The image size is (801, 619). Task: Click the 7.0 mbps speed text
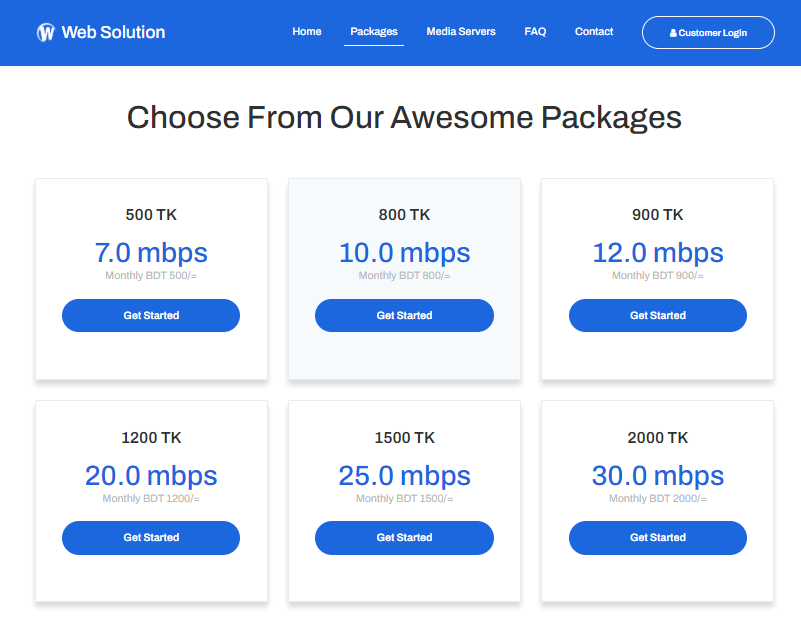click(151, 253)
